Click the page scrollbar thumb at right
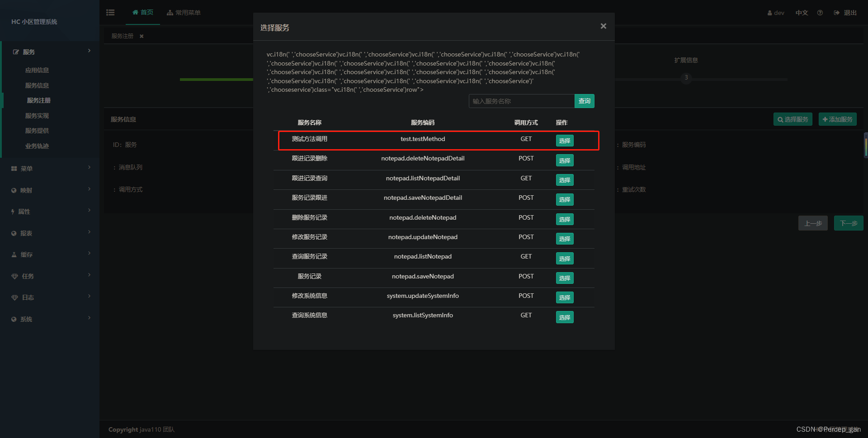Image resolution: width=868 pixels, height=438 pixels. tap(866, 146)
